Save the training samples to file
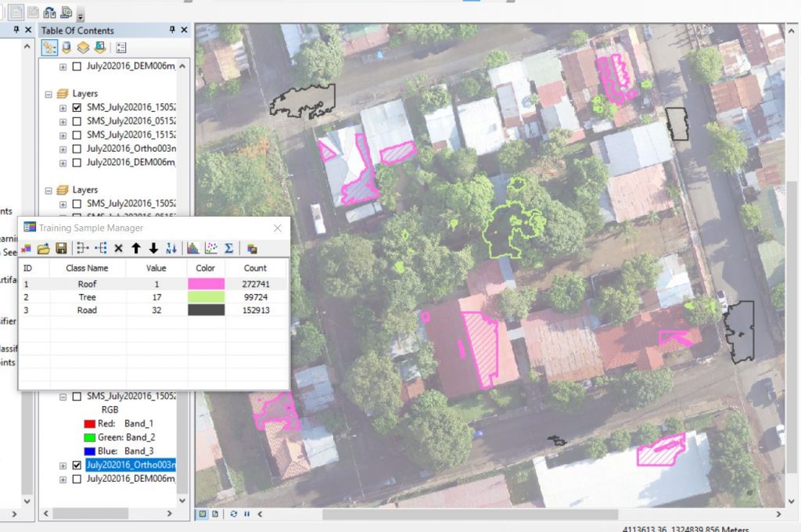801x532 pixels. coord(61,248)
